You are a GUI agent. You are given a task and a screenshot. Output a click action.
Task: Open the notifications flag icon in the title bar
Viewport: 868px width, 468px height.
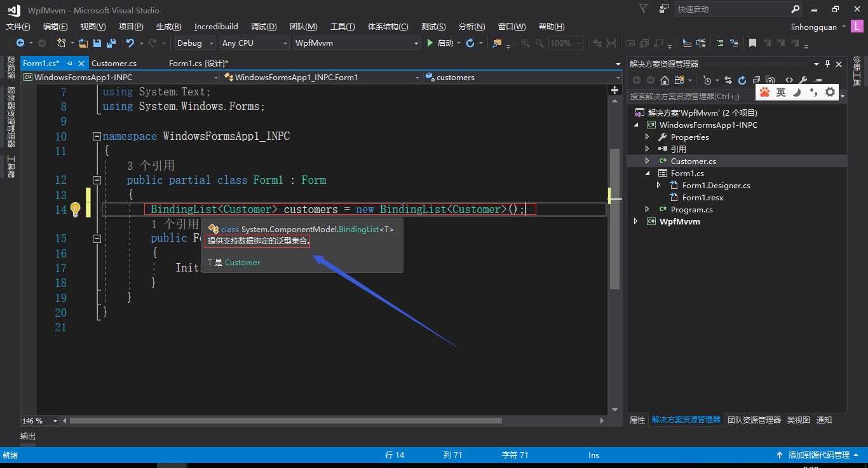(x=644, y=9)
